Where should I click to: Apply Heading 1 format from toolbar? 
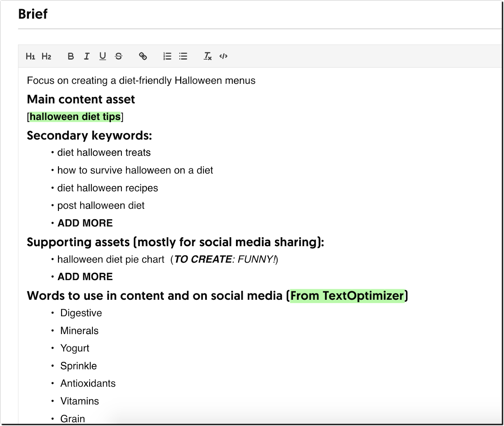pyautogui.click(x=30, y=56)
